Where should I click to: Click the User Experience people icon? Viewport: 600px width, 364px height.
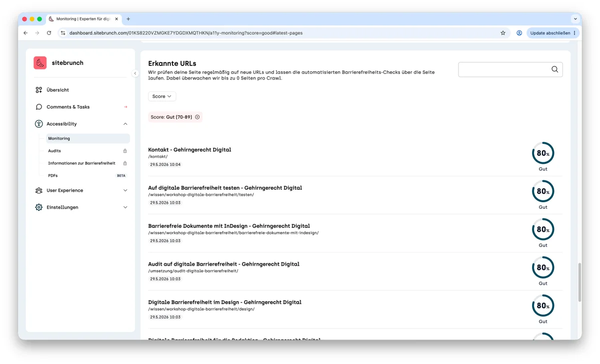(x=39, y=190)
